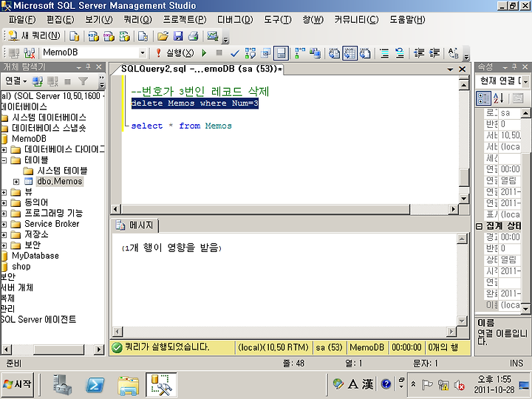Open the Tools (도구) menu
Screen dimensions: 532x399
278,20
